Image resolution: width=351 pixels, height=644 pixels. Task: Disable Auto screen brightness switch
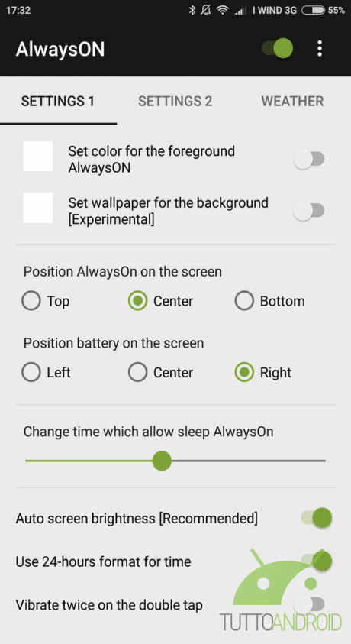[317, 518]
